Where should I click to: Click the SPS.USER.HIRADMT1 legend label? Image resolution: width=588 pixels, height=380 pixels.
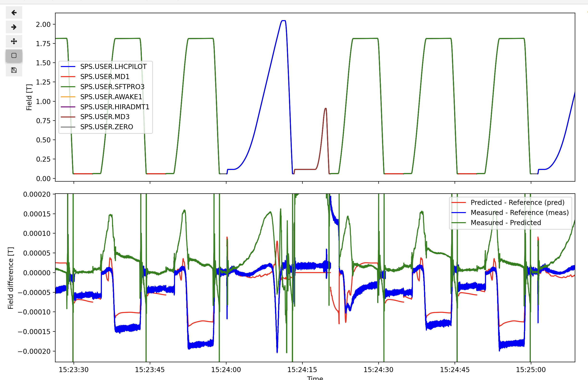[115, 107]
